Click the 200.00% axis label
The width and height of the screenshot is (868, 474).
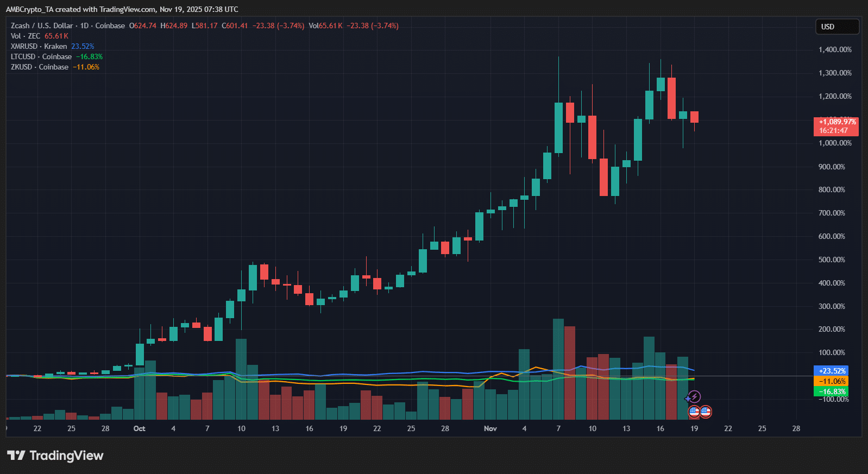click(832, 329)
